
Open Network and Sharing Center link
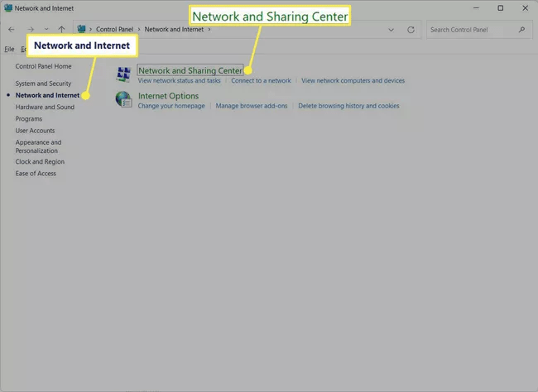click(190, 70)
